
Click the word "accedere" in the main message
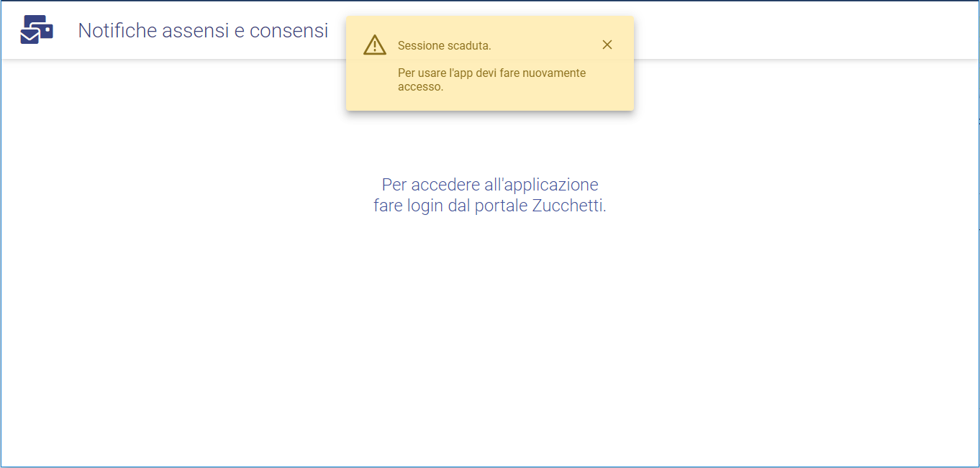[445, 185]
